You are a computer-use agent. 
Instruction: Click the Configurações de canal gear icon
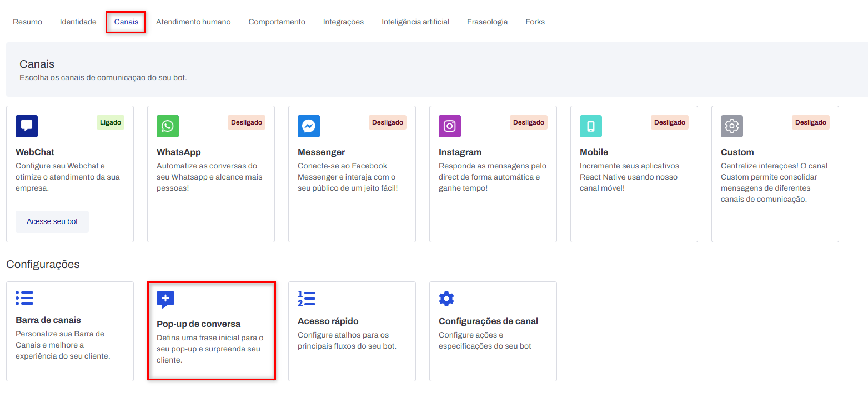pyautogui.click(x=446, y=299)
